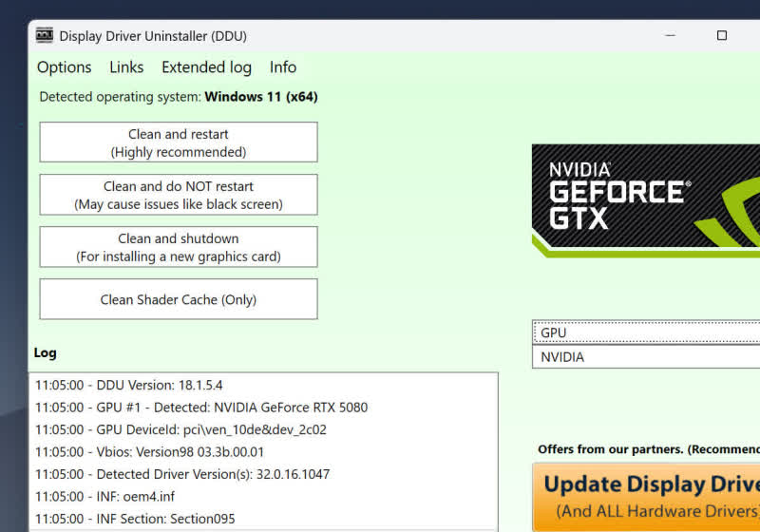Click Clean and restart button
The height and width of the screenshot is (532, 760).
click(x=179, y=142)
